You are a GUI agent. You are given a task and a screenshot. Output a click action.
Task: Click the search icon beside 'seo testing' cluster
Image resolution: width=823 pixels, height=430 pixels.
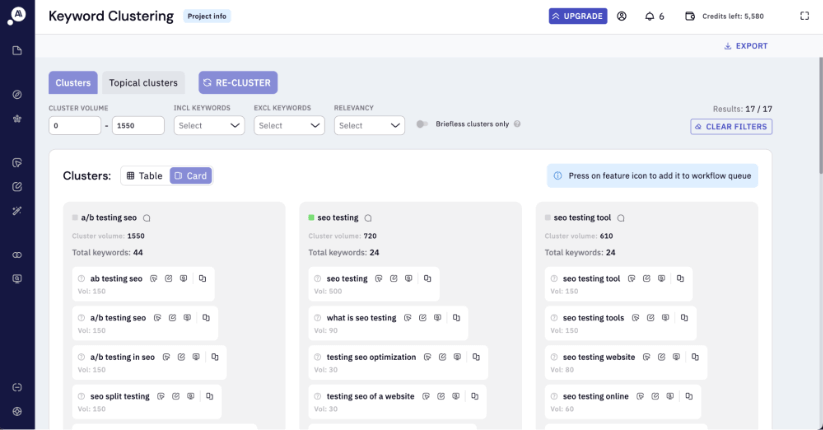tap(368, 217)
